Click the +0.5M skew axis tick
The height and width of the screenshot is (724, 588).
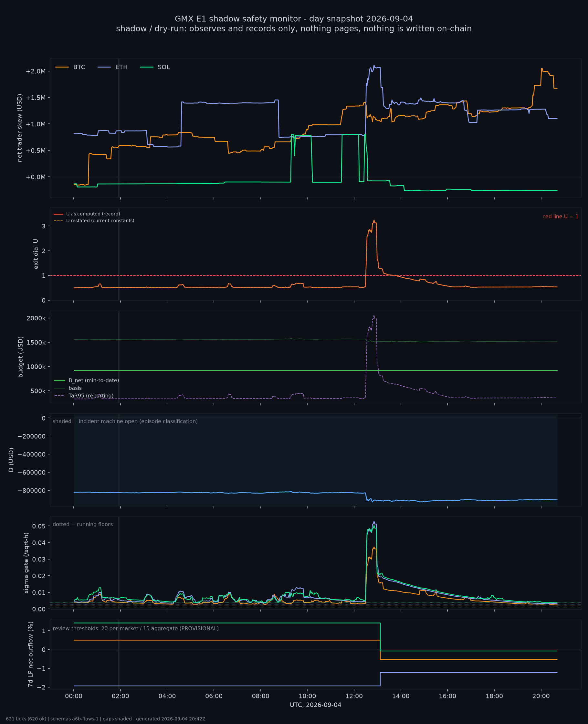coord(36,150)
